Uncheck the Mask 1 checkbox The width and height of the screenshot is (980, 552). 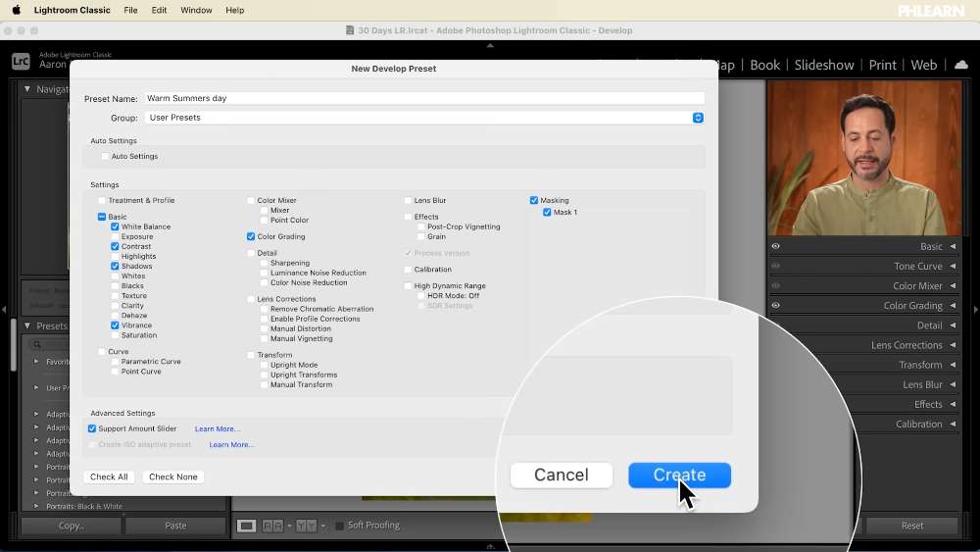[x=547, y=213]
